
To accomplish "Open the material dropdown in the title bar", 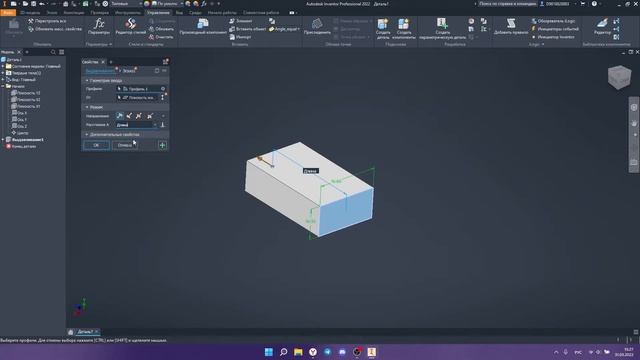I will (x=140, y=4).
